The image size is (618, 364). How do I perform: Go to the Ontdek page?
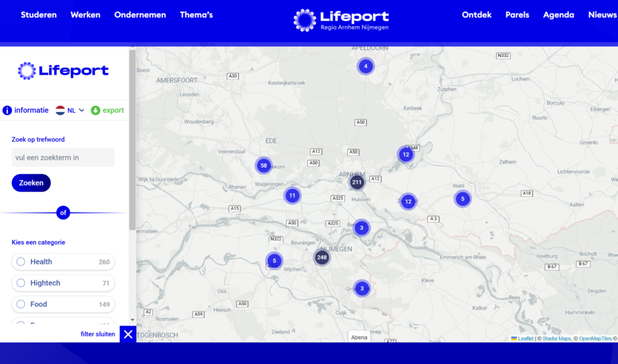[477, 15]
